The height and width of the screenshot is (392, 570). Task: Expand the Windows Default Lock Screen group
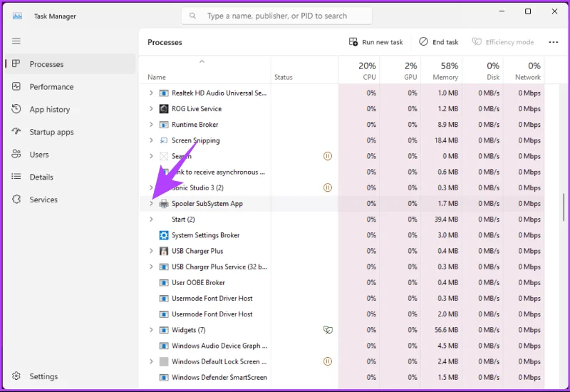(x=151, y=361)
